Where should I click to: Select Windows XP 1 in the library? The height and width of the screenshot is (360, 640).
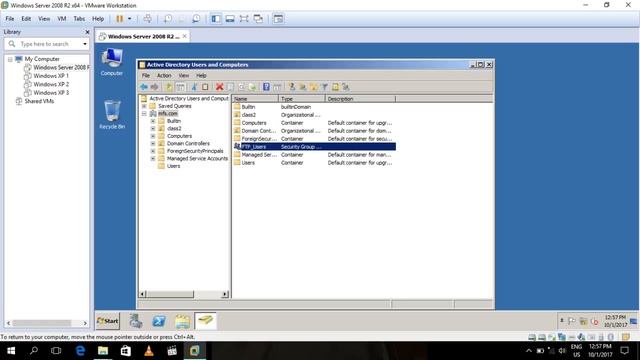coord(51,76)
